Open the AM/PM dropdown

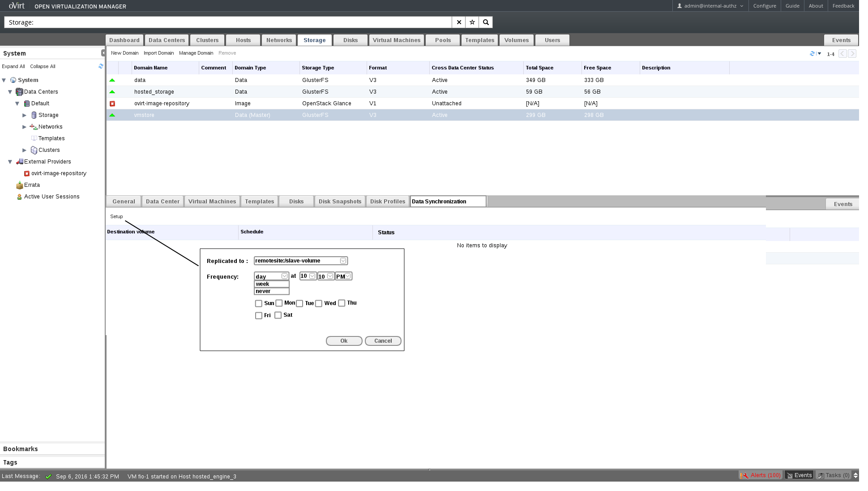point(347,276)
